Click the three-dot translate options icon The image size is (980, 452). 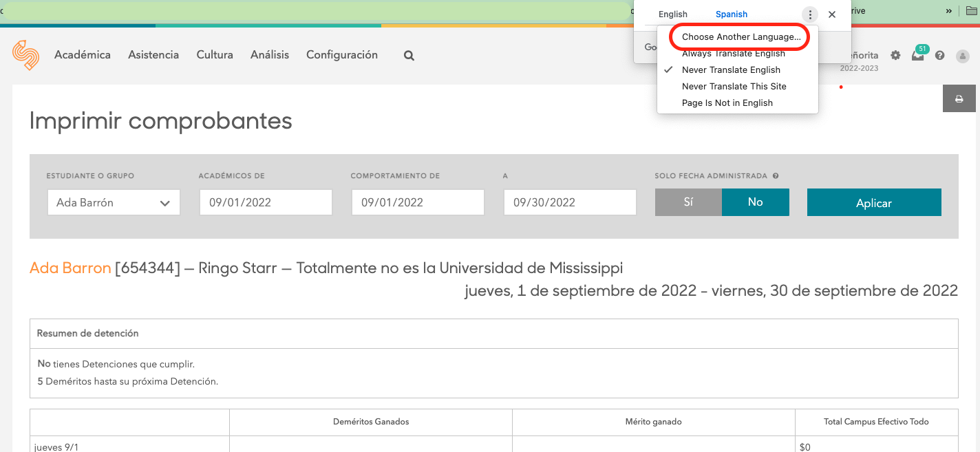810,14
